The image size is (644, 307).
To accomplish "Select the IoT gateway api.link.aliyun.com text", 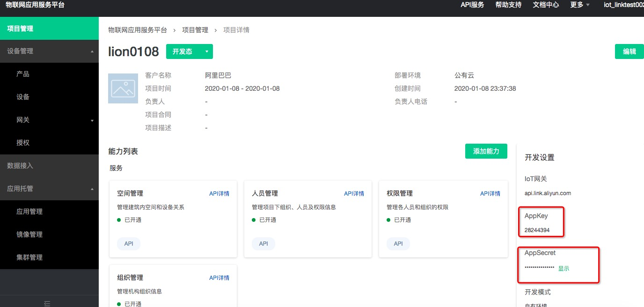I will point(548,193).
